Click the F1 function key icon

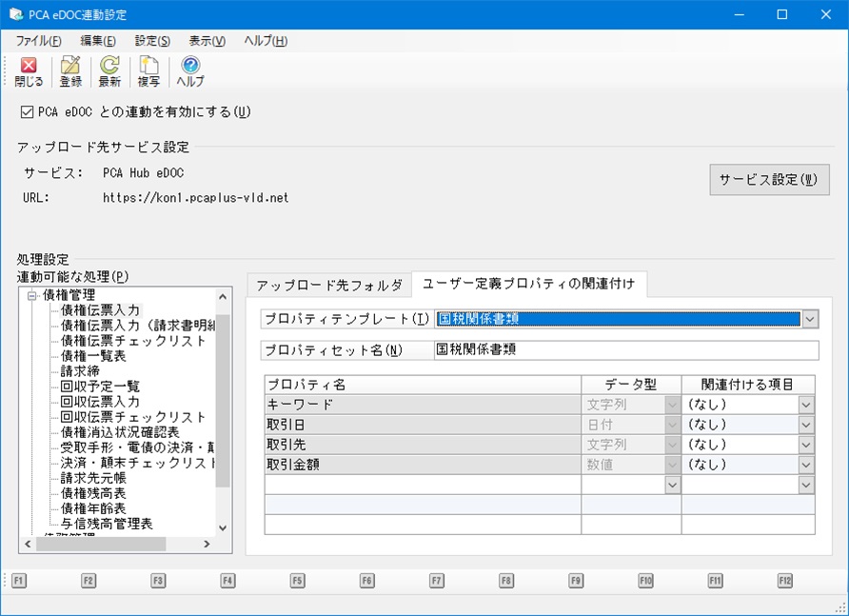click(x=18, y=581)
